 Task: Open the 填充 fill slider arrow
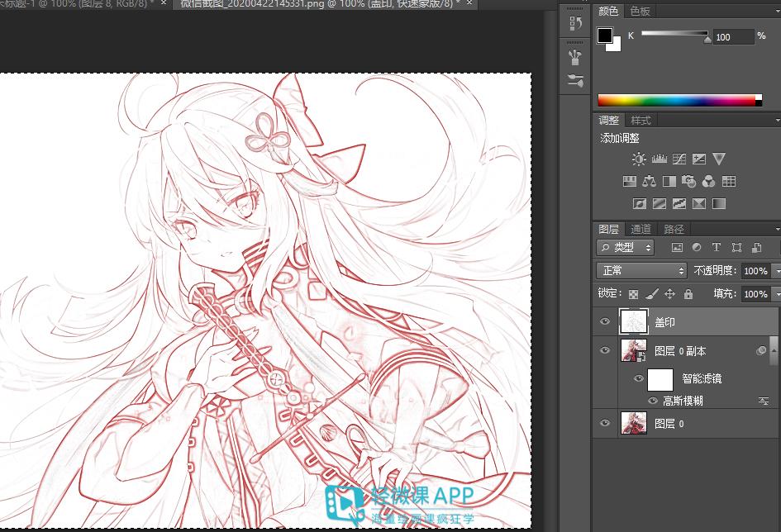pos(776,294)
